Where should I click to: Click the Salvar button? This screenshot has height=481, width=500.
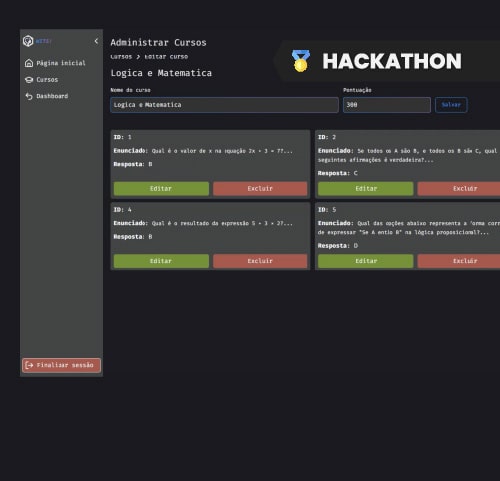[451, 105]
